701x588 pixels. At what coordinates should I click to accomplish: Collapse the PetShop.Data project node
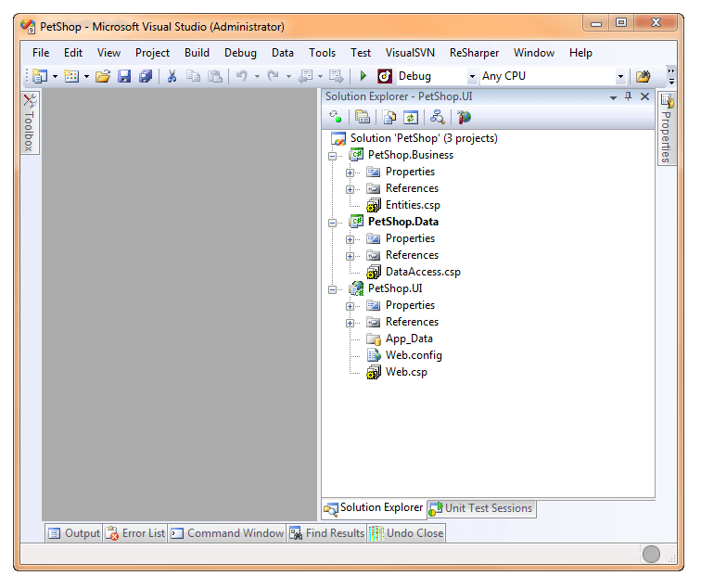click(x=333, y=223)
